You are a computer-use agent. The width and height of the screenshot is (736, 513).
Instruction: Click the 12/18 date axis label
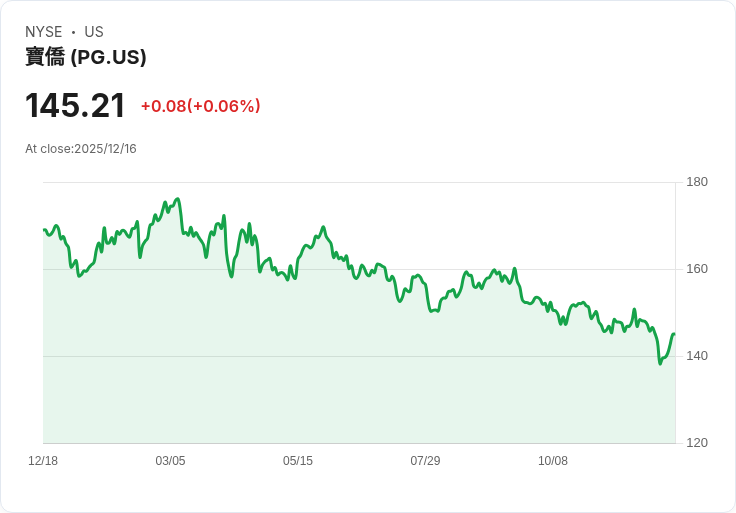click(43, 461)
